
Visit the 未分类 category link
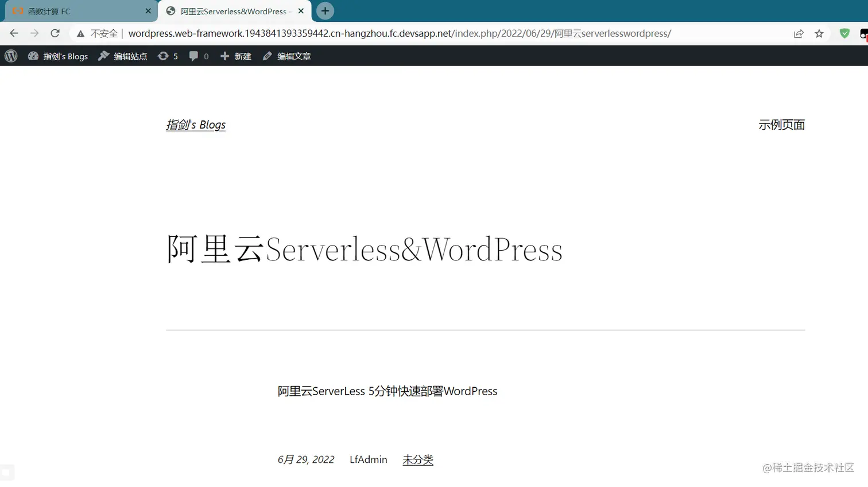point(417,459)
